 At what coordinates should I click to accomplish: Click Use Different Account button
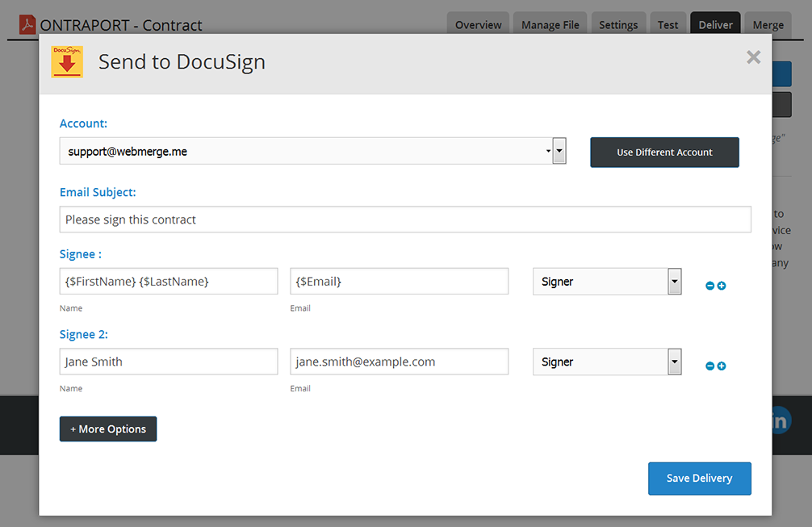pos(664,152)
